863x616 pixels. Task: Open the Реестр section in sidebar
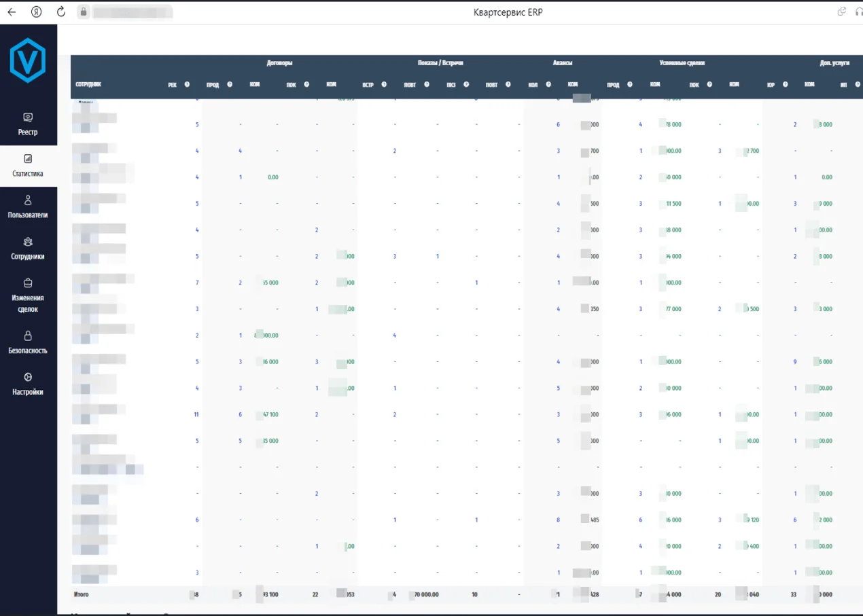[28, 124]
